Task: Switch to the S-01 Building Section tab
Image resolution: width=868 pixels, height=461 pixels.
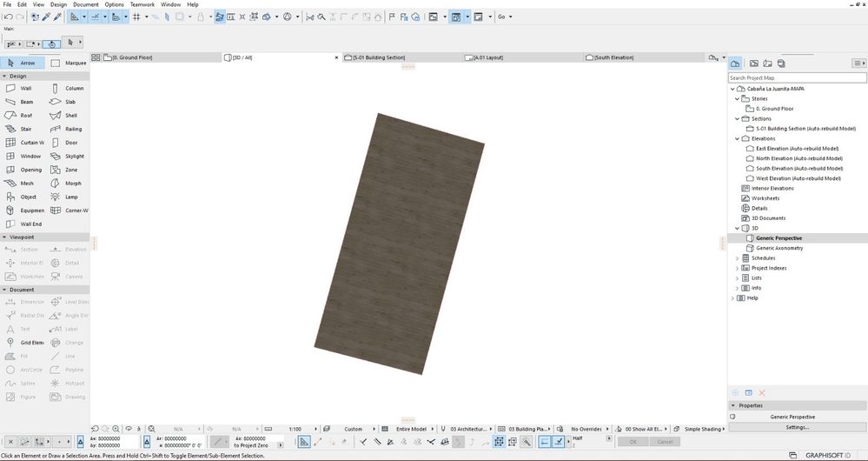Action: [378, 57]
